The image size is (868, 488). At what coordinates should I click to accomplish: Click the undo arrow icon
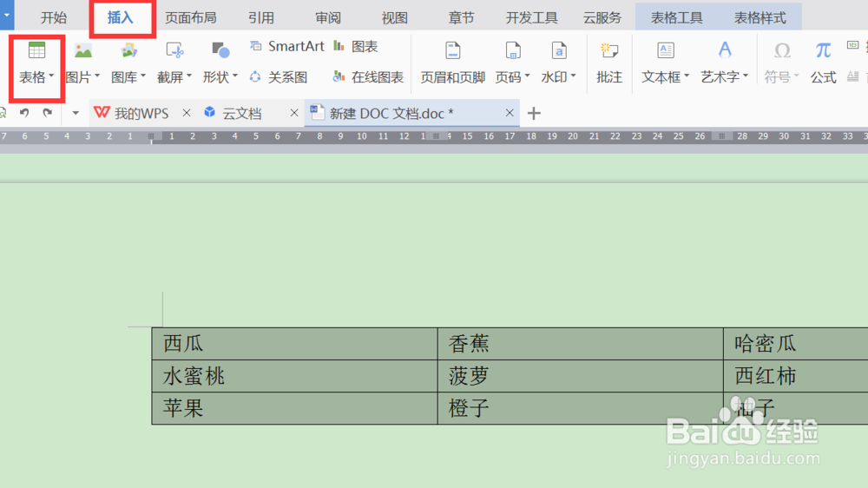point(24,113)
